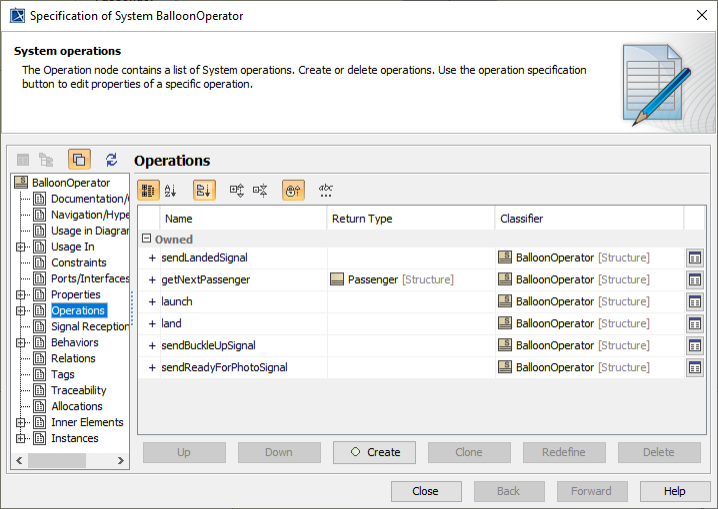The height and width of the screenshot is (509, 718).
Task: Click the Help button
Action: (675, 491)
